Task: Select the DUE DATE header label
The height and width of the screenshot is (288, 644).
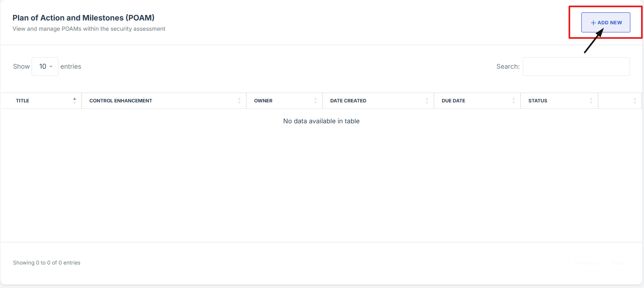Action: coord(453,101)
